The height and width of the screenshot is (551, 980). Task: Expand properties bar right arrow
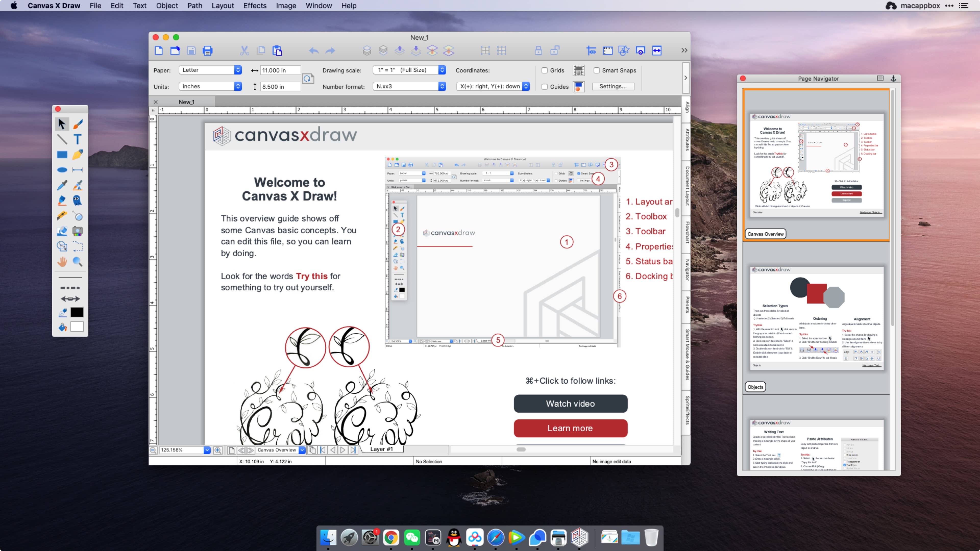[x=685, y=78]
